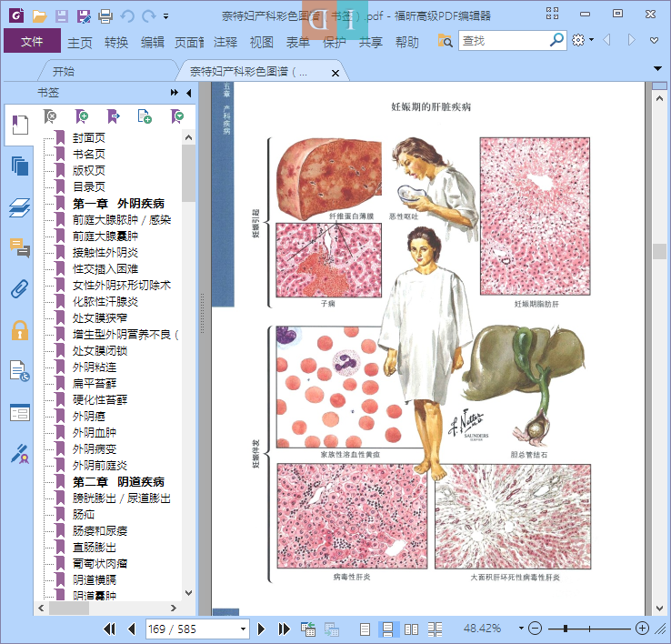Click the Set bookmark destination icon
Viewport: 671px width, 644px height.
click(x=113, y=116)
